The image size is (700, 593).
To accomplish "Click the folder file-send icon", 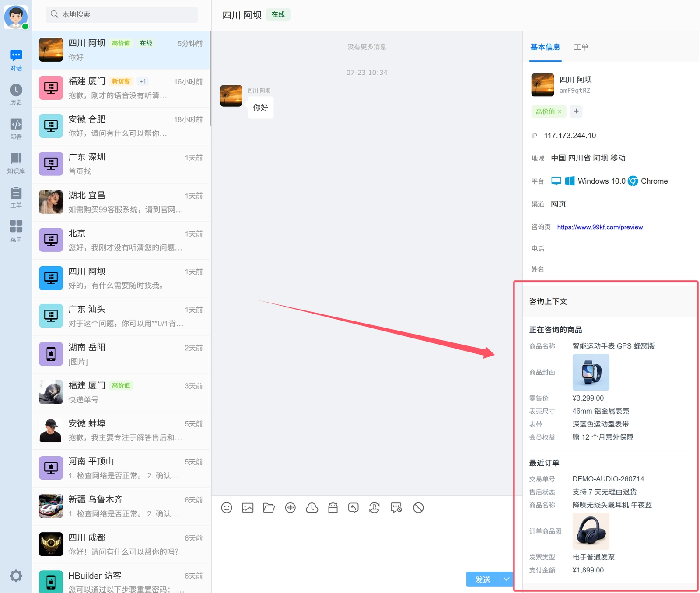I will pyautogui.click(x=269, y=508).
